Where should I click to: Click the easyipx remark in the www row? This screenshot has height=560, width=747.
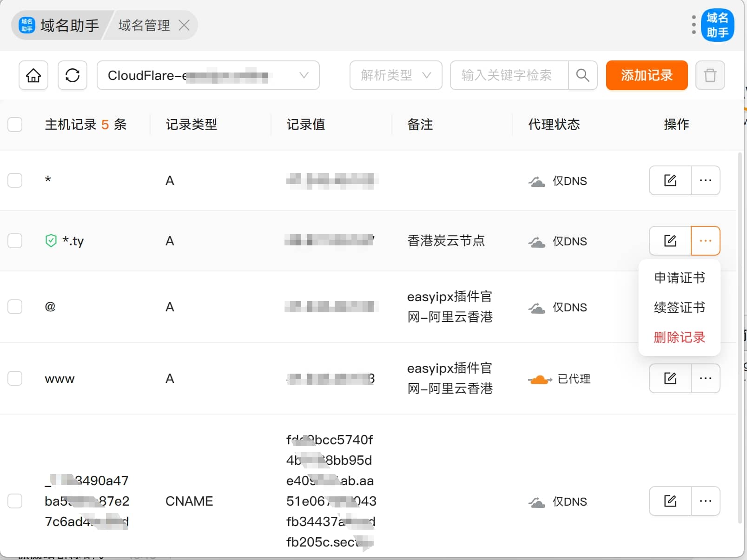(450, 378)
